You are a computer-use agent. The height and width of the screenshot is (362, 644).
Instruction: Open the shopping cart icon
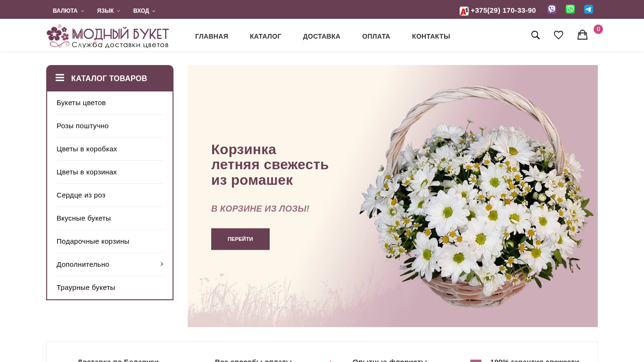coord(583,35)
